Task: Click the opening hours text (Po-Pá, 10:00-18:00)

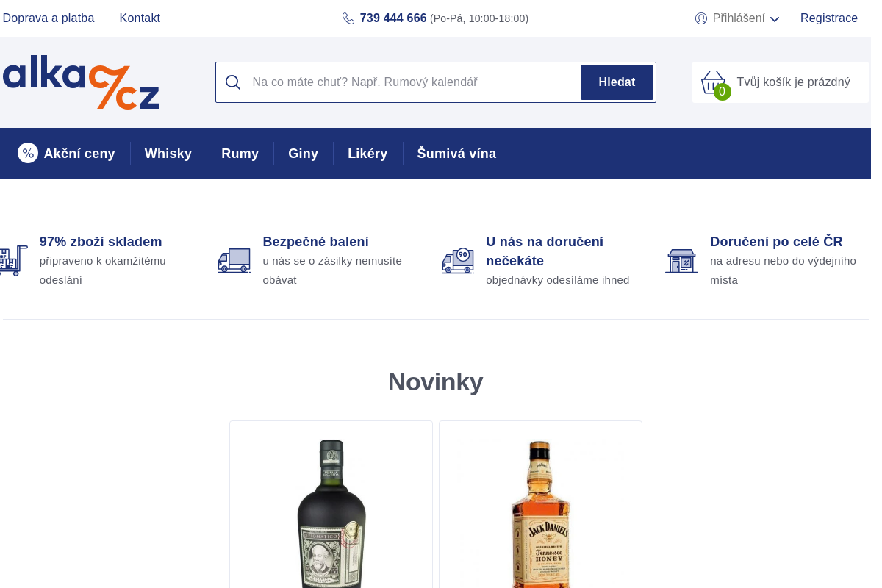Action: tap(479, 18)
